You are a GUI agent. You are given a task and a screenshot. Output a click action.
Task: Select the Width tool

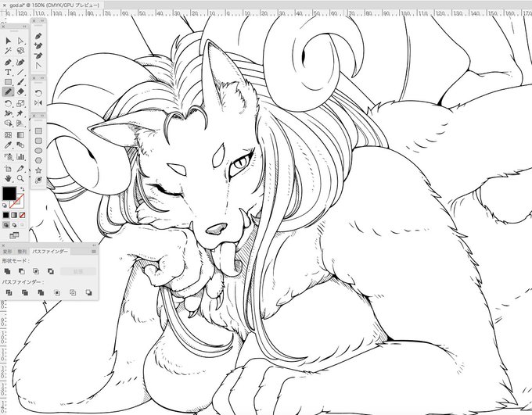point(9,113)
